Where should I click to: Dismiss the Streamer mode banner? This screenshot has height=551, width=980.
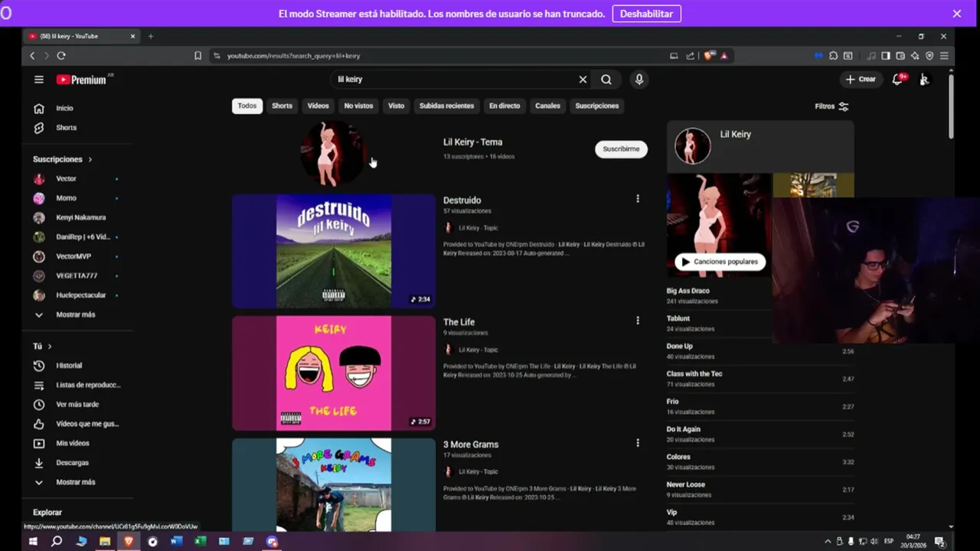tap(957, 14)
